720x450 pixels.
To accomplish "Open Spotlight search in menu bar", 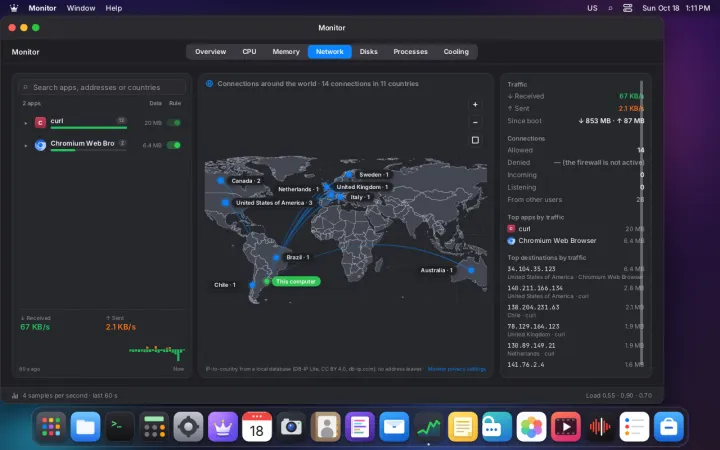I will click(610, 8).
